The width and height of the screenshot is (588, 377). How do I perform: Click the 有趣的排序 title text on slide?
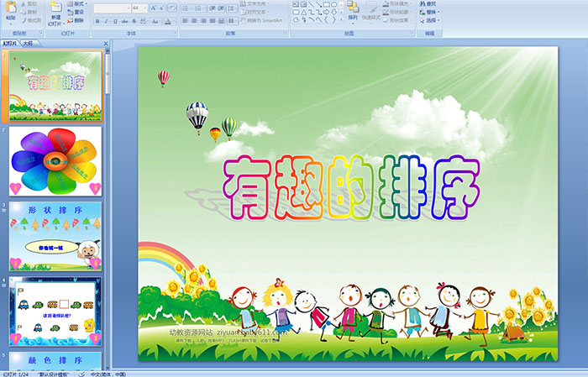click(x=351, y=187)
